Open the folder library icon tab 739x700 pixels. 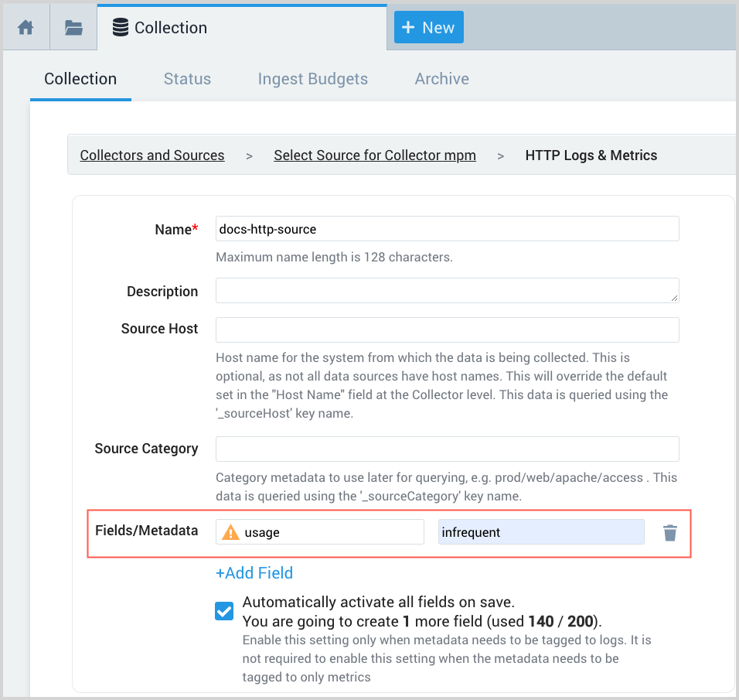coord(73,28)
